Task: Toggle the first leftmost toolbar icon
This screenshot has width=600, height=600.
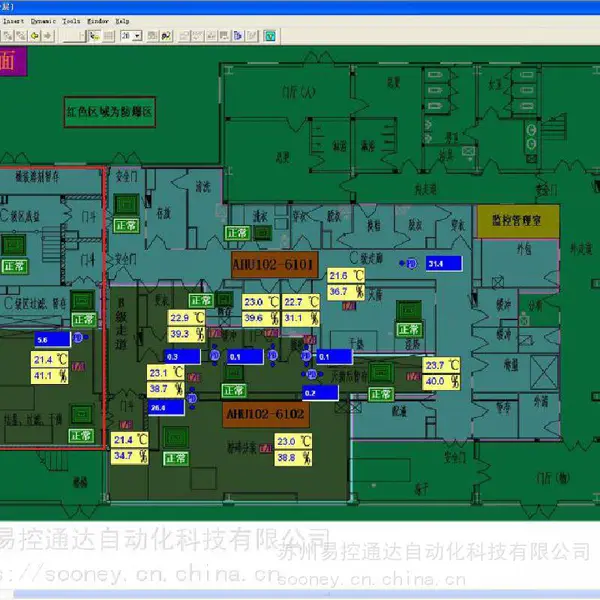Action: click(x=7, y=36)
